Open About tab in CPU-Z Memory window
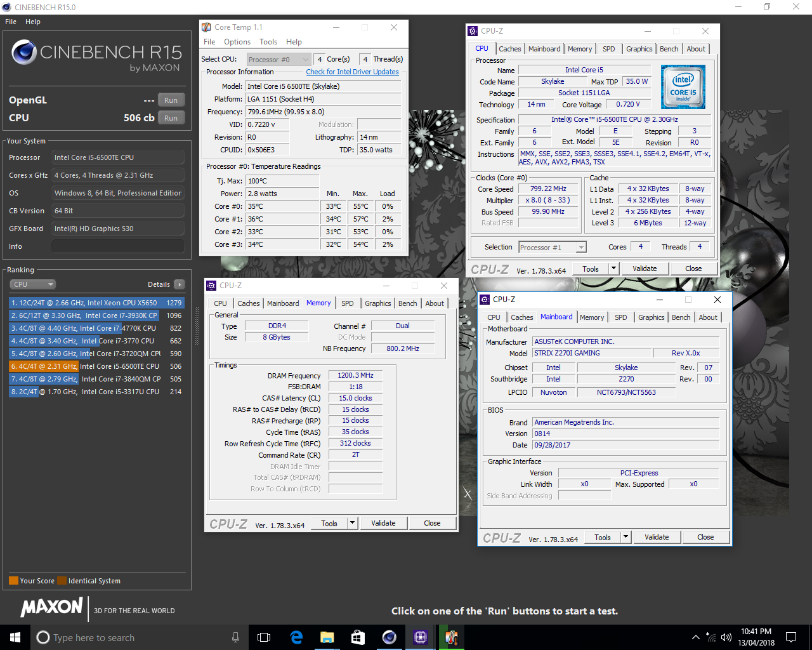Viewport: 812px width, 650px height. (435, 303)
